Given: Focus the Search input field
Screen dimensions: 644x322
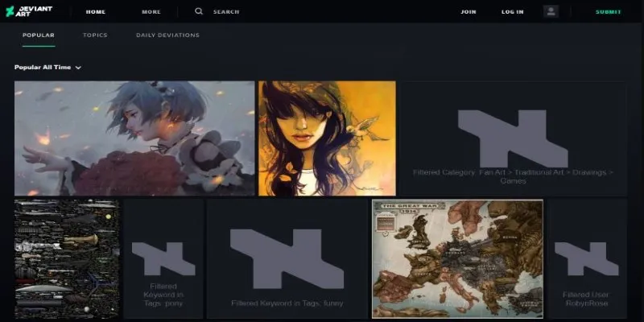Looking at the screenshot, I should (x=226, y=12).
